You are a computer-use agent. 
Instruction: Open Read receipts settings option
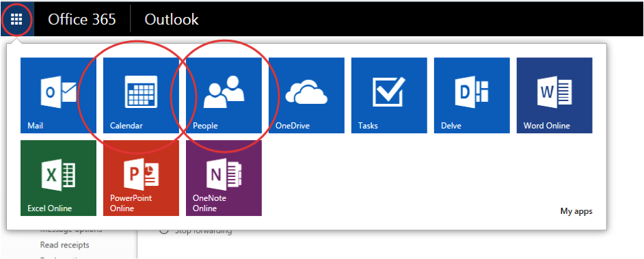pyautogui.click(x=64, y=245)
